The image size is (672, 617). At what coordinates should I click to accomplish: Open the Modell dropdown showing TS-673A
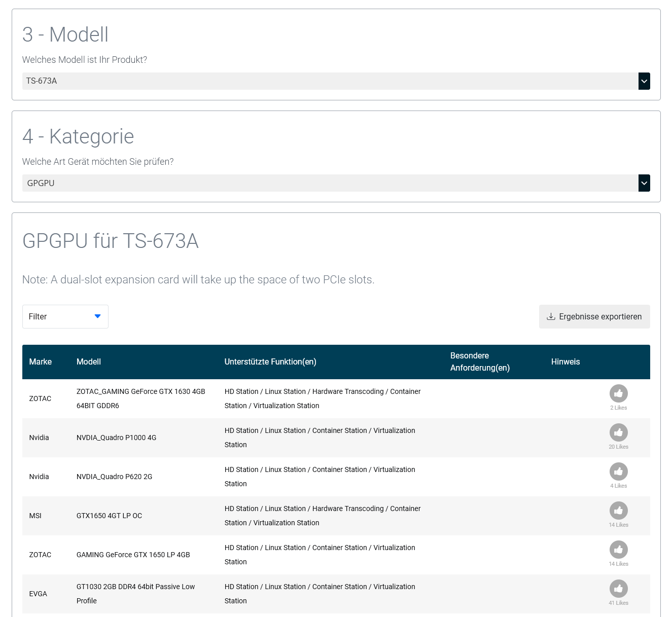tap(336, 81)
